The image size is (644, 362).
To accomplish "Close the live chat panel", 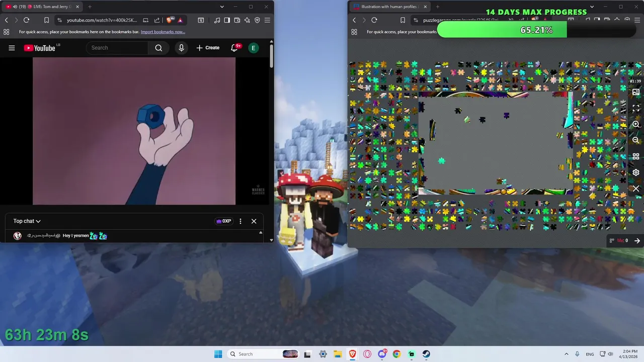I will [254, 221].
